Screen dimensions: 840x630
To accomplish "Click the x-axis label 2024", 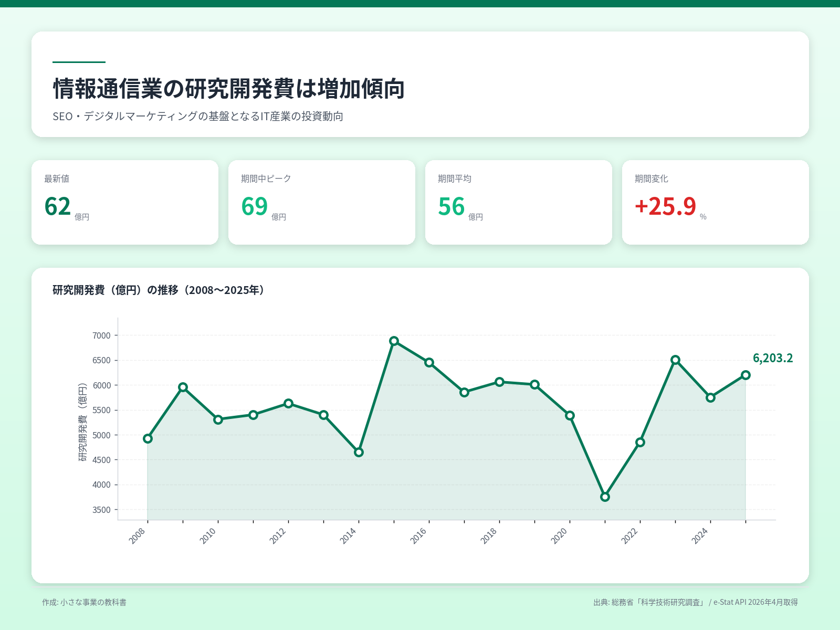I will 700,536.
